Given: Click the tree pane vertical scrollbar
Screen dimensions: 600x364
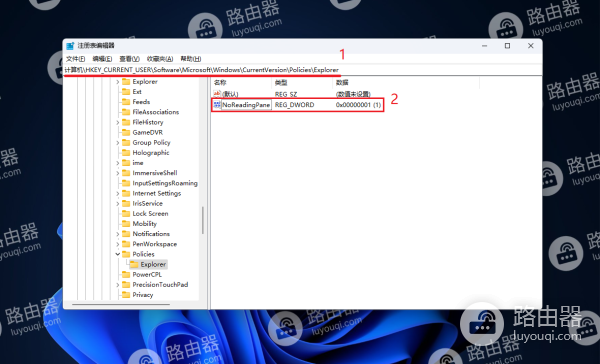Looking at the screenshot, I should tap(202, 220).
